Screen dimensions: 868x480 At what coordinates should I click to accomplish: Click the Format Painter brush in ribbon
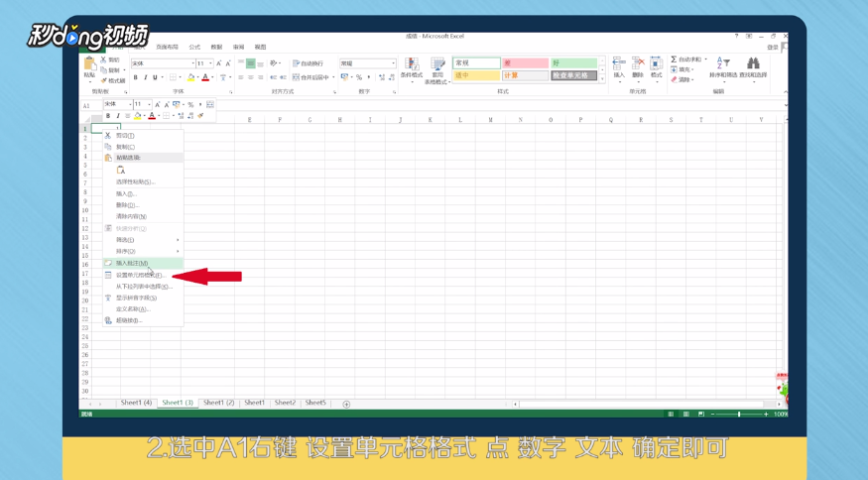[103, 81]
